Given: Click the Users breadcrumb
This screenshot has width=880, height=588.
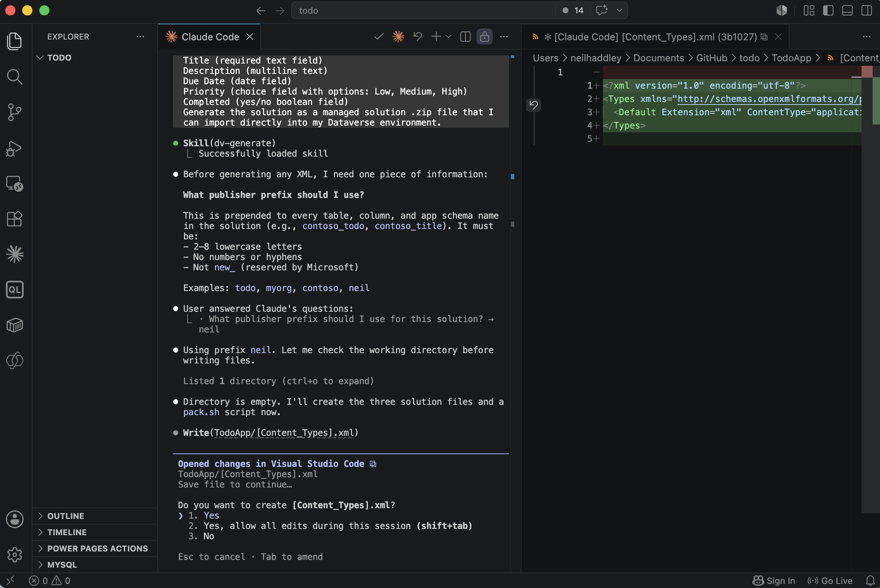Looking at the screenshot, I should click(x=545, y=58).
